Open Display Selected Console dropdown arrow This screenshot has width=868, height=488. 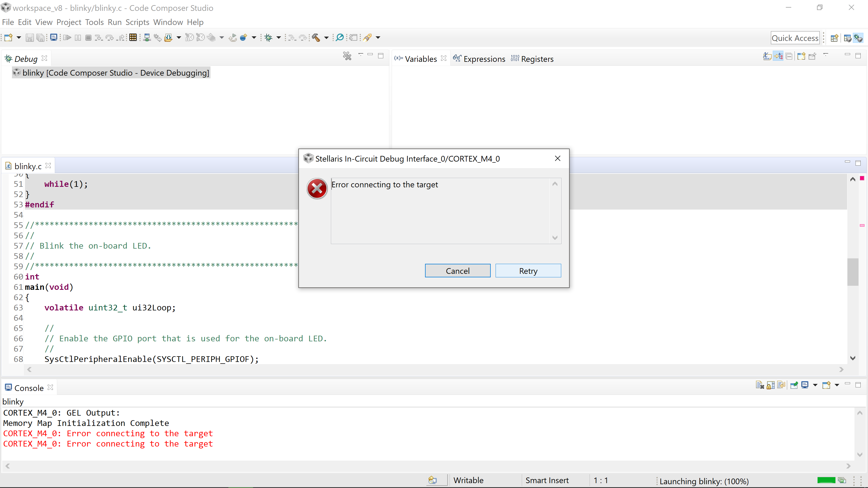(x=815, y=385)
